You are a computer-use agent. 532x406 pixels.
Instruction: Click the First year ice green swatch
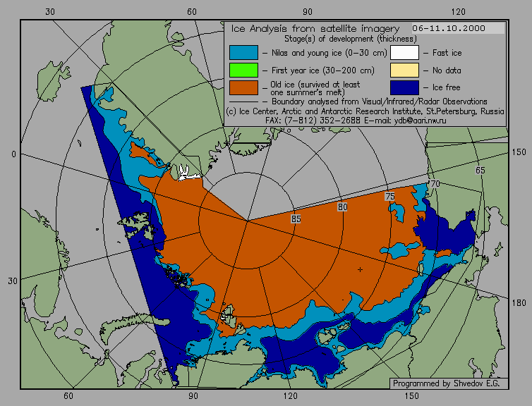243,70
